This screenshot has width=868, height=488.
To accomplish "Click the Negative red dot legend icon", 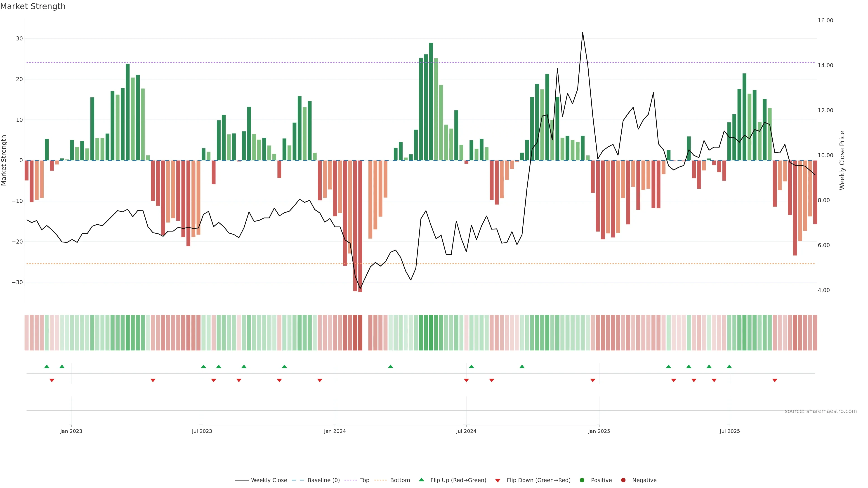I will 623,480.
